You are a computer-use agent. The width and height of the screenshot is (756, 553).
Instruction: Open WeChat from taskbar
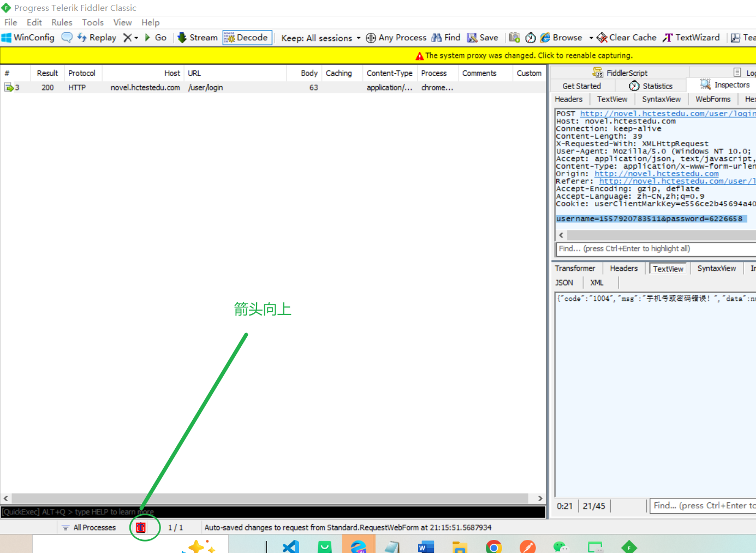click(561, 546)
